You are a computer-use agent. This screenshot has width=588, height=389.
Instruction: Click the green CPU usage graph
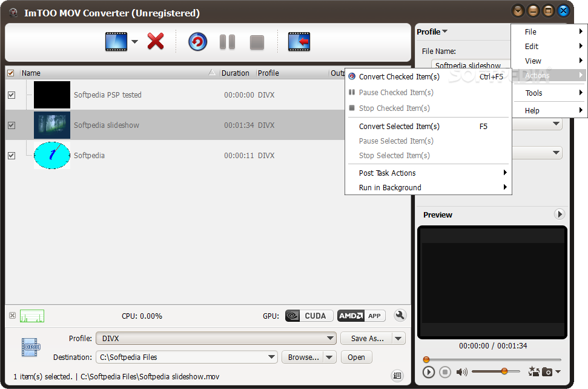pos(32,316)
